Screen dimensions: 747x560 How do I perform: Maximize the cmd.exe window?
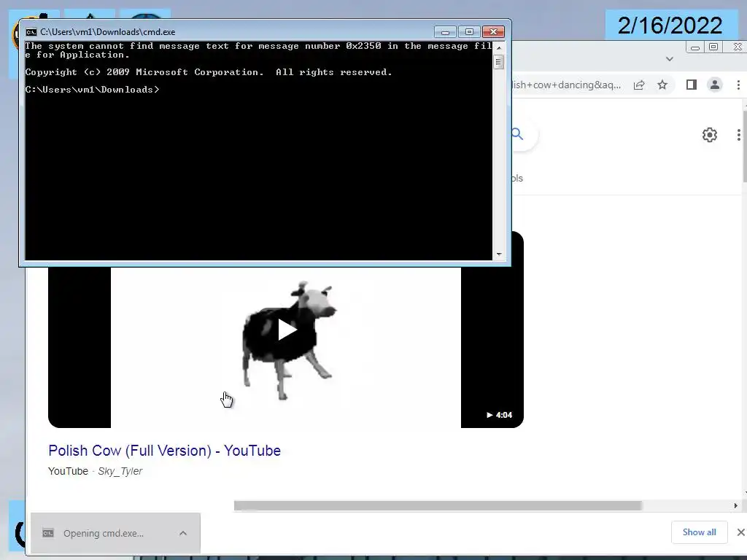point(469,32)
